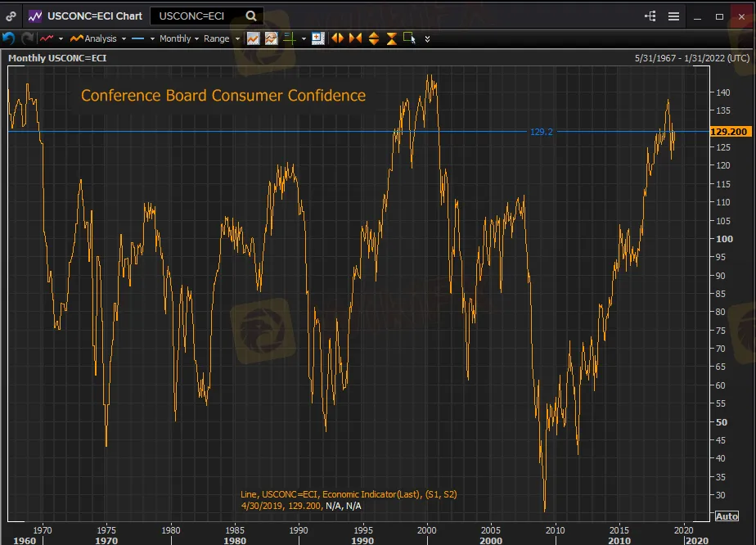Open the hamburger menu in title bar
The image size is (756, 545).
coord(673,16)
